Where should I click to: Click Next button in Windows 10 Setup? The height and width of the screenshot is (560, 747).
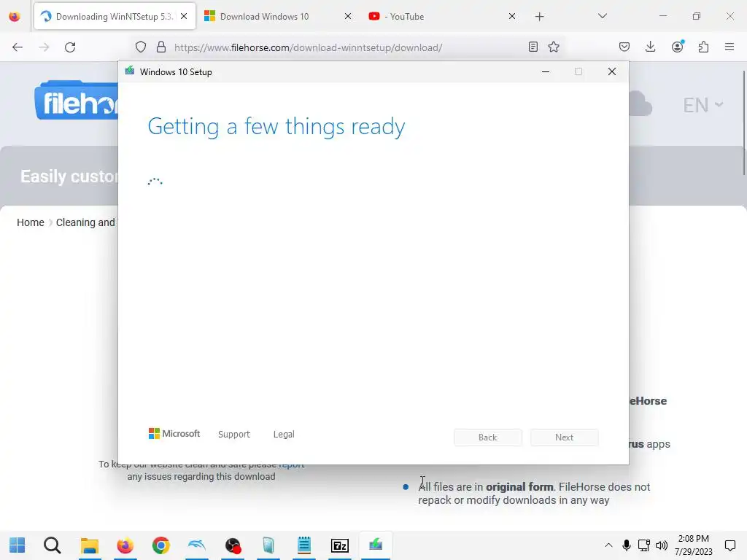click(564, 437)
